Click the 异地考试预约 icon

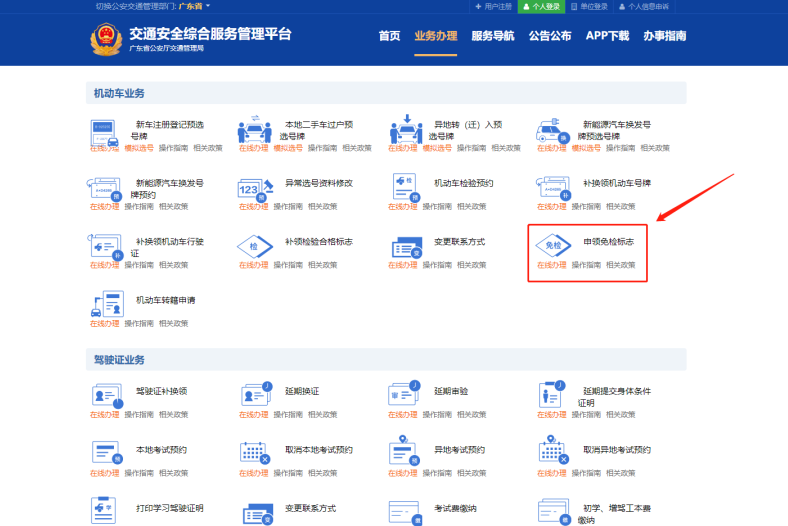405,450
